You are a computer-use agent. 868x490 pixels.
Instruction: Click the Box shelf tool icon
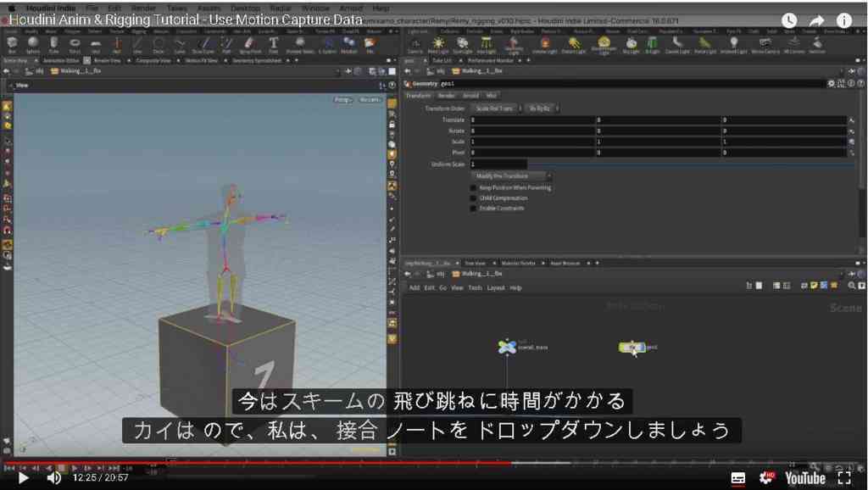(12, 44)
